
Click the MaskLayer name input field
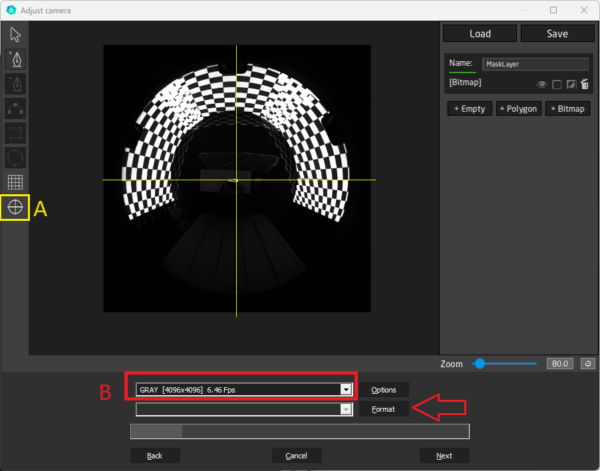click(535, 64)
